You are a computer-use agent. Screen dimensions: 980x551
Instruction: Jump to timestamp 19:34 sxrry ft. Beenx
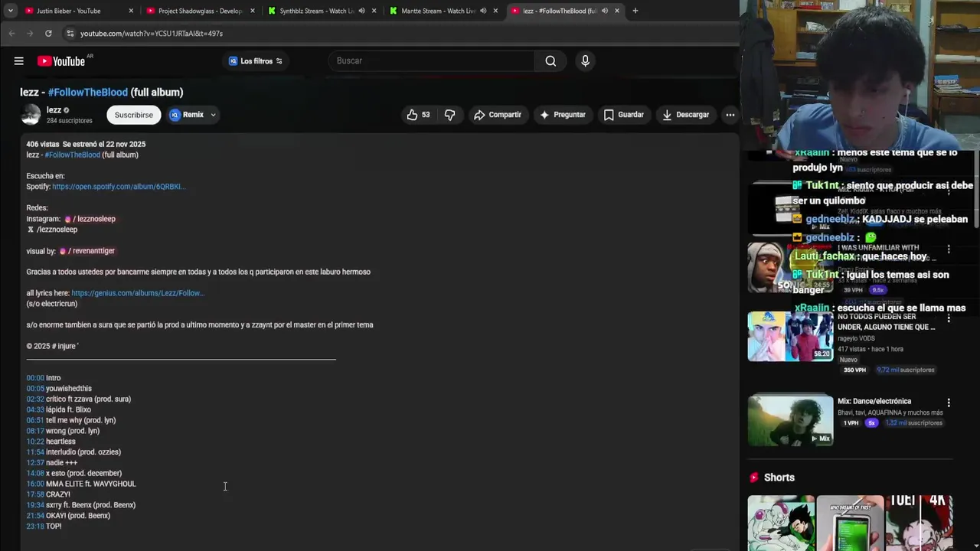pyautogui.click(x=35, y=505)
